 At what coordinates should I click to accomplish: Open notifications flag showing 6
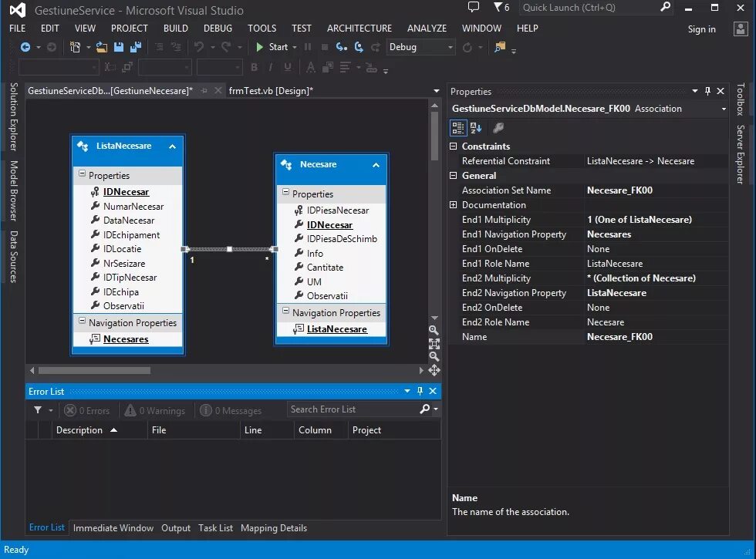[501, 7]
